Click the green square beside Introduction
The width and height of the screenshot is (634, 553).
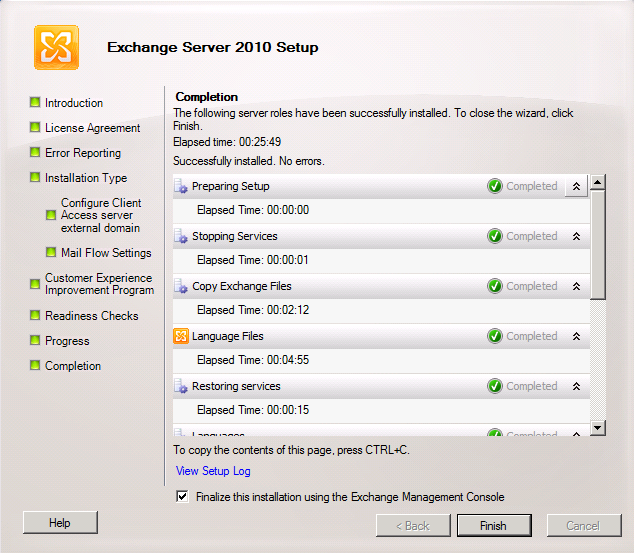pyautogui.click(x=35, y=102)
